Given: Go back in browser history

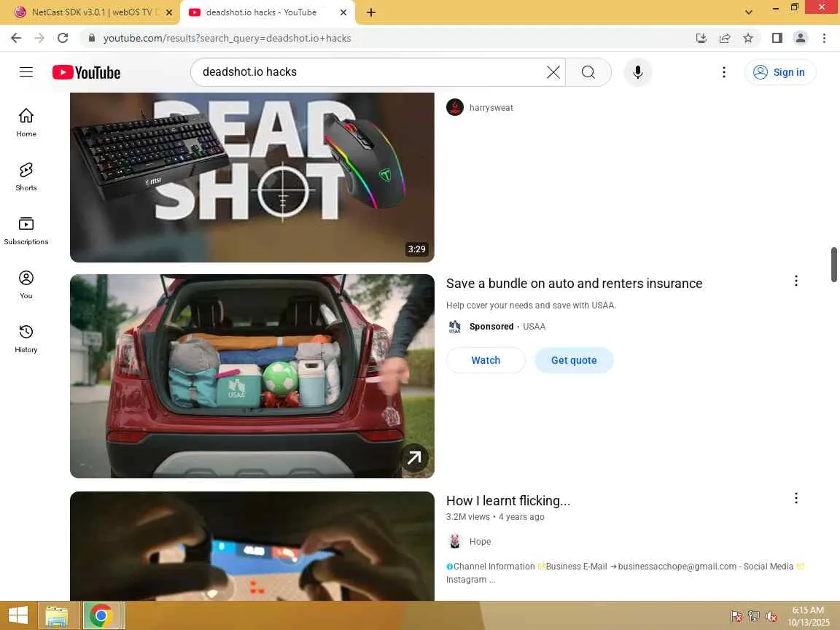Looking at the screenshot, I should (16, 38).
